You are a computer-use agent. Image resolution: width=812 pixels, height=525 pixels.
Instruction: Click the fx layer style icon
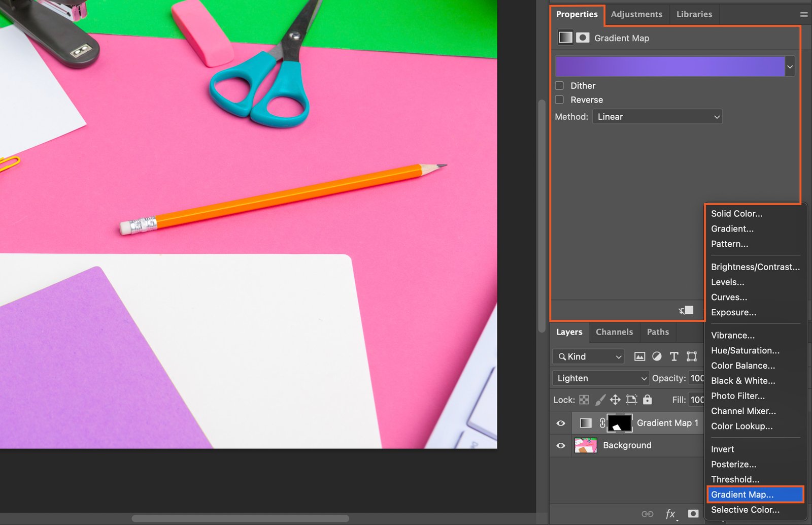tap(670, 514)
